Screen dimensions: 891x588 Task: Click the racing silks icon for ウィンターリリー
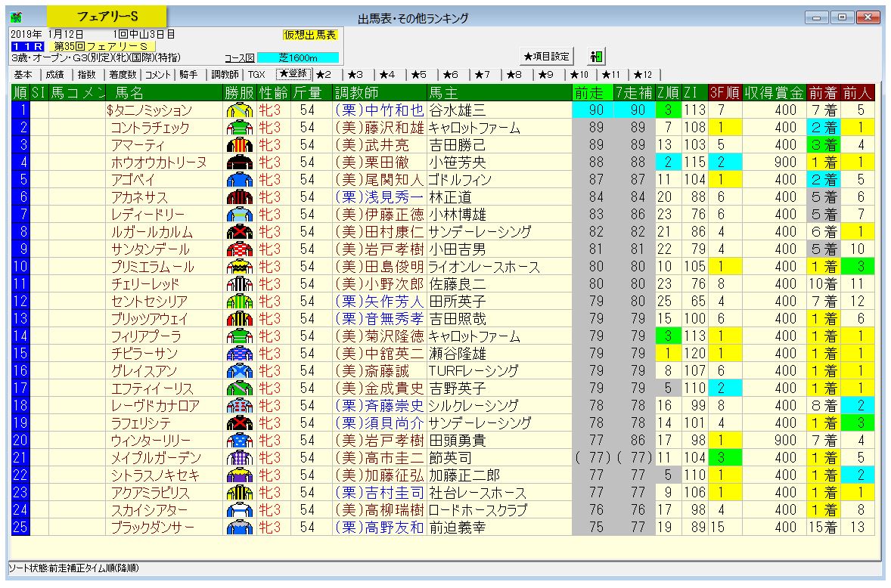(239, 441)
